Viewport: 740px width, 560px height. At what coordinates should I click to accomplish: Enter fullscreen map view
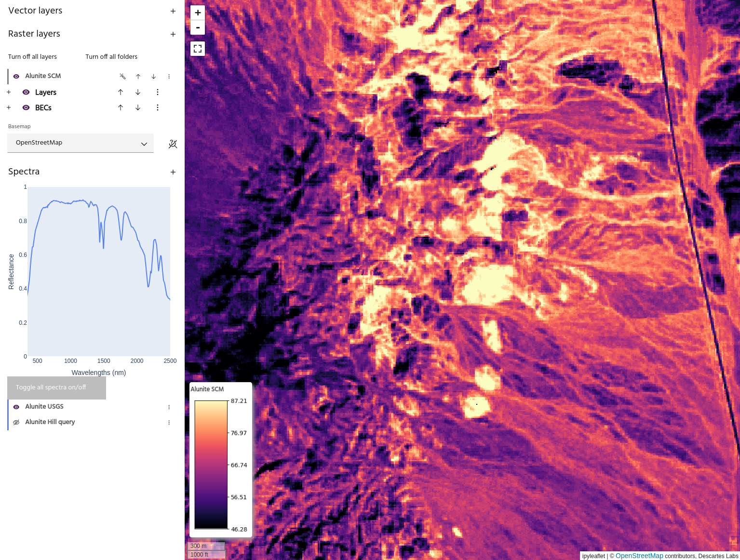pyautogui.click(x=198, y=49)
